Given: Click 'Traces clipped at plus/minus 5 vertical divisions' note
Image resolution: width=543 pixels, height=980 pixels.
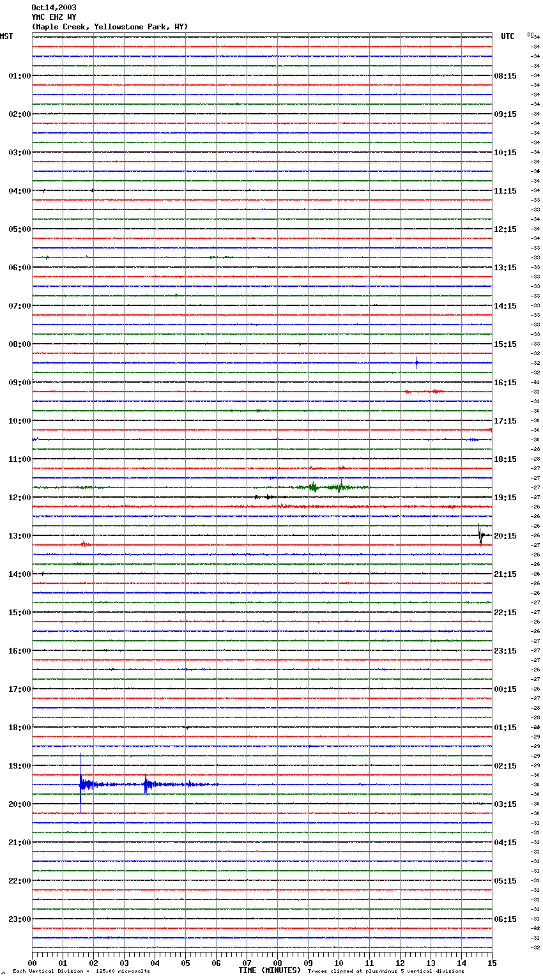Looking at the screenshot, I should tap(386, 972).
